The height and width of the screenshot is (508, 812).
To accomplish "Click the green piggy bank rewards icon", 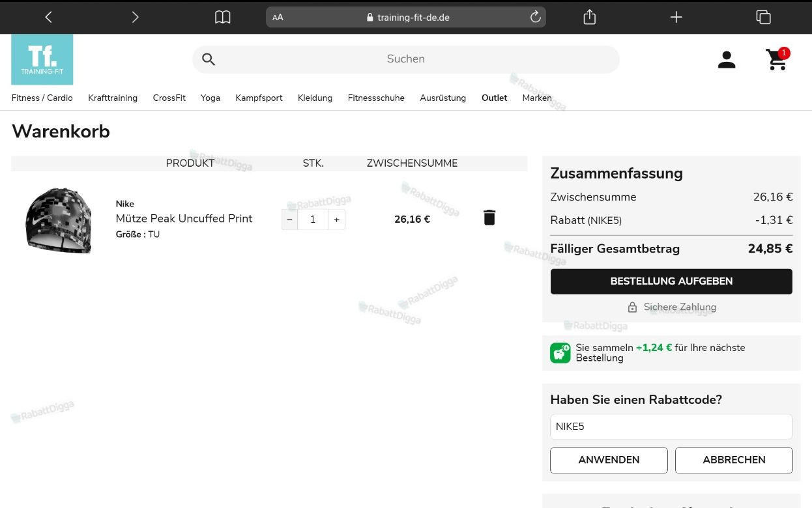I will (560, 353).
